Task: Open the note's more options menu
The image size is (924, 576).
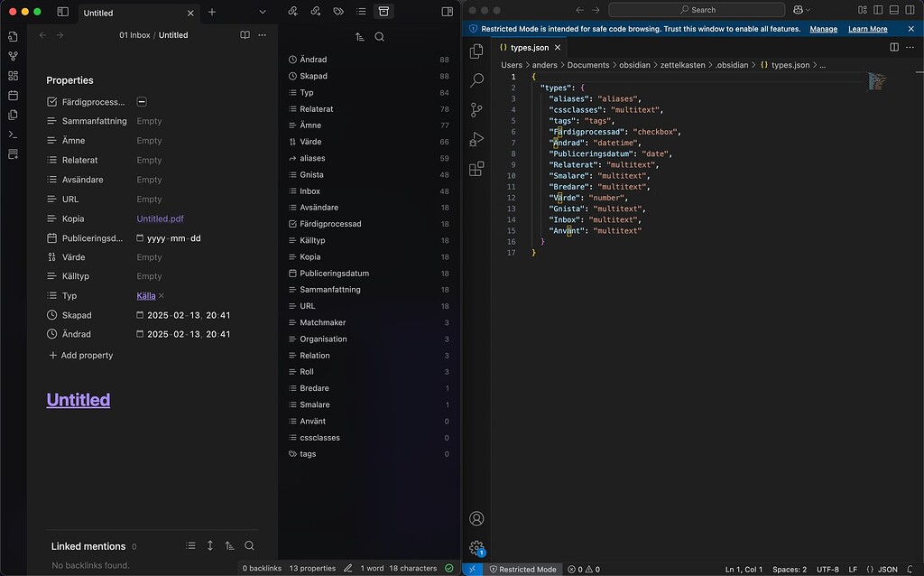Action: (263, 34)
